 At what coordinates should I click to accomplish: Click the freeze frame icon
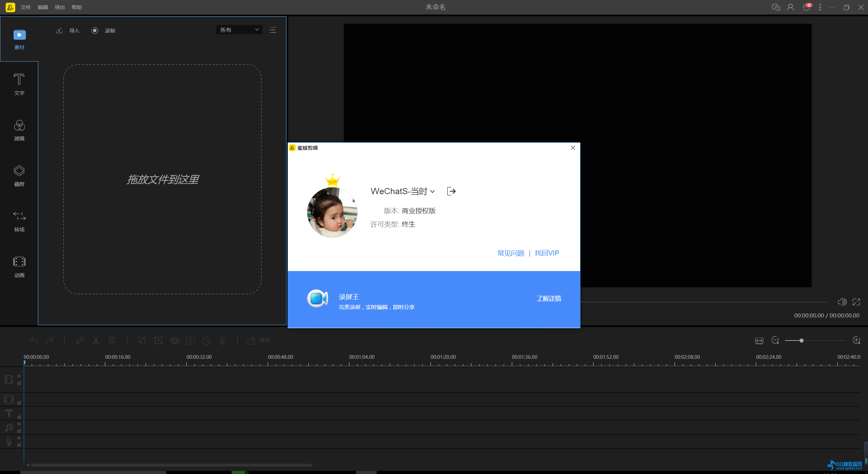[x=191, y=340]
